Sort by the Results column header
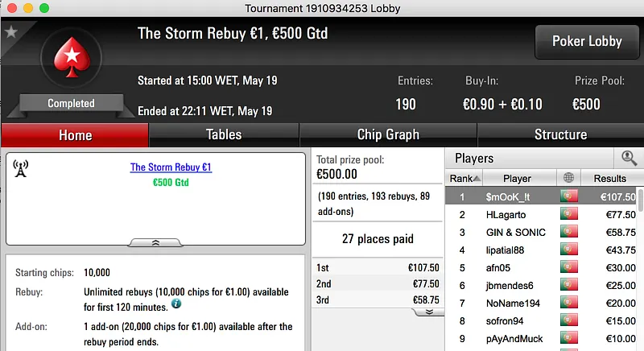The image size is (644, 351). click(x=609, y=178)
